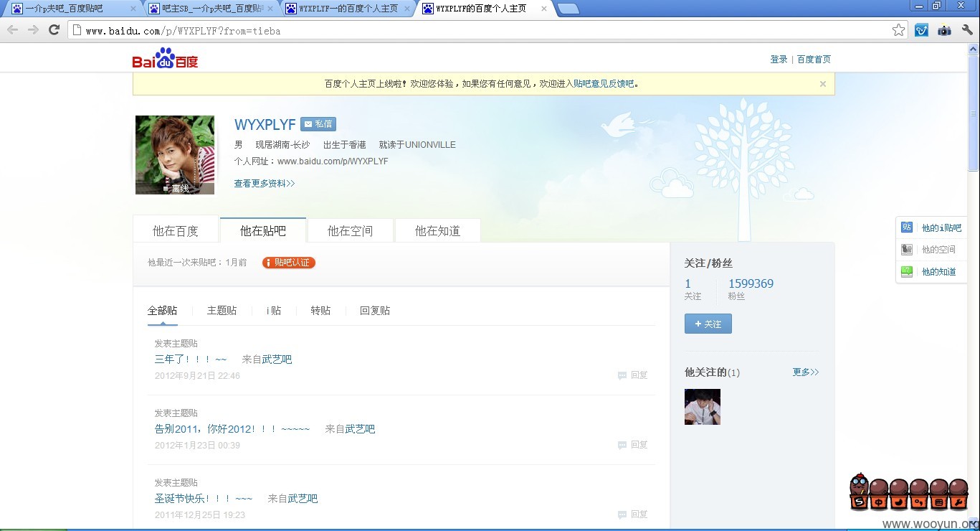
Task: Open the post 三年了！！！~~
Action: pos(191,360)
